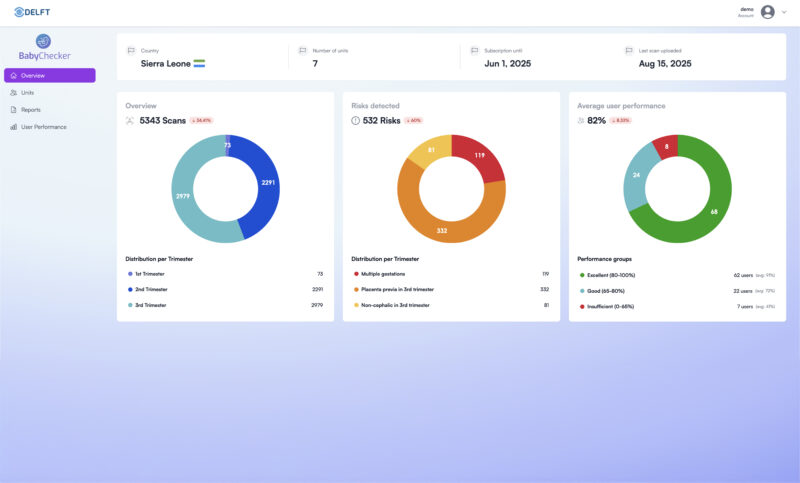Screen dimensions: 800x483
Task: Click the user avatar icon
Action: pyautogui.click(x=767, y=12)
